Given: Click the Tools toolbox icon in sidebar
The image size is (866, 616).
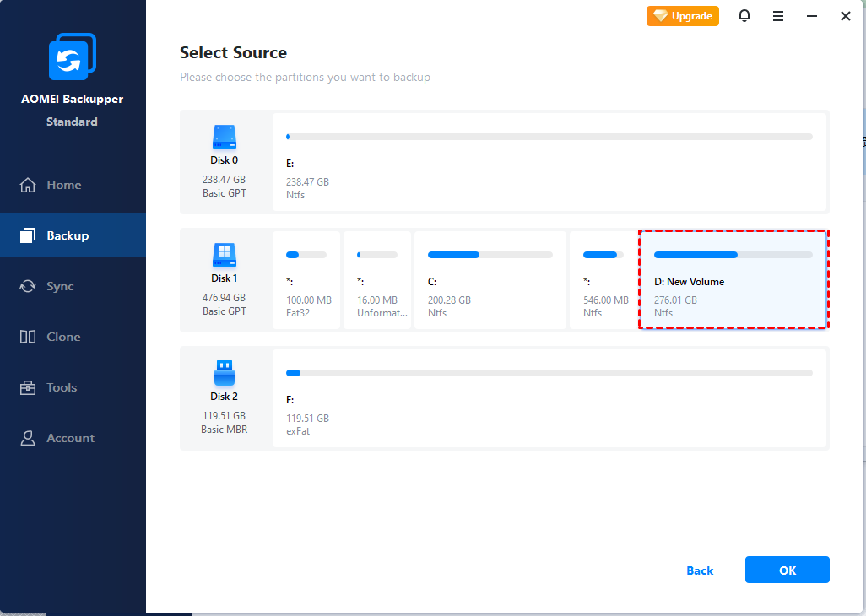Looking at the screenshot, I should [28, 387].
